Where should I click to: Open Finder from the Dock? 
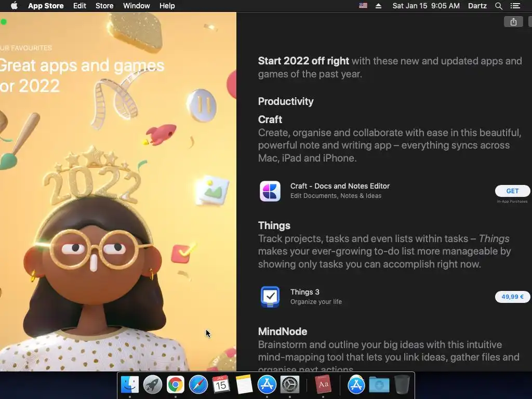(130, 384)
